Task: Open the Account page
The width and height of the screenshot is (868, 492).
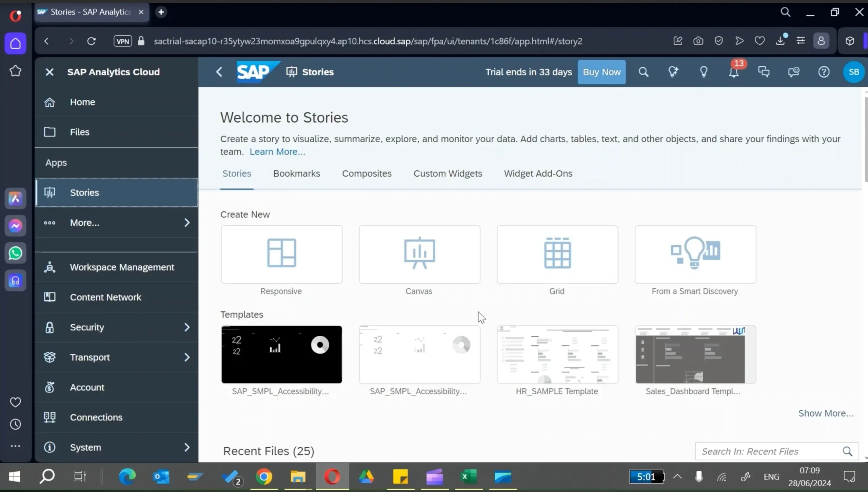Action: coord(116,387)
